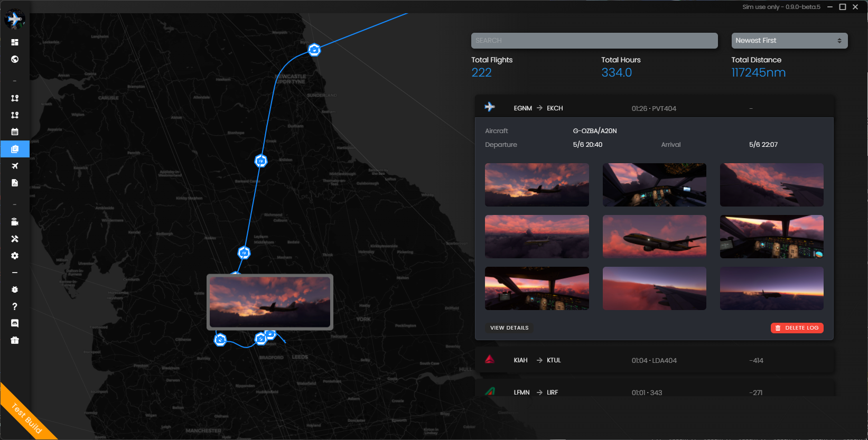The image size is (868, 440).
Task: Open the dashboard grid icon in sidebar
Action: (x=15, y=42)
